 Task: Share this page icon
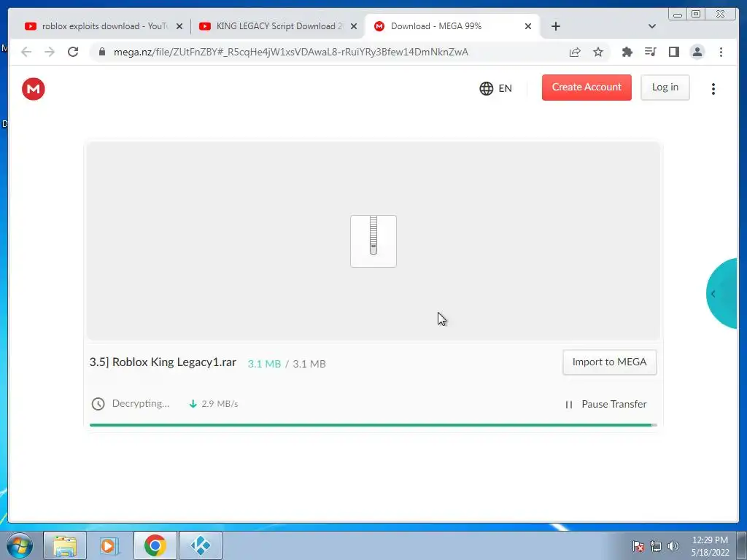coord(575,52)
